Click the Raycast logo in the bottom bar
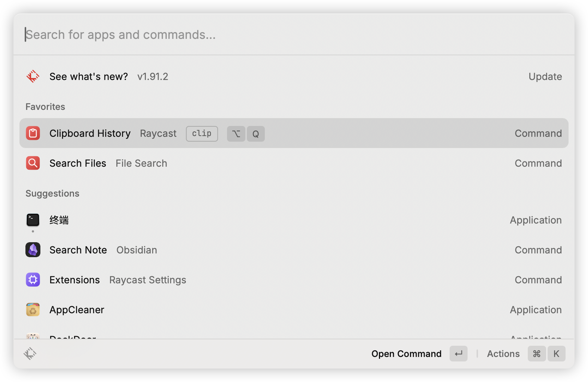This screenshot has height=382, width=588. click(30, 354)
